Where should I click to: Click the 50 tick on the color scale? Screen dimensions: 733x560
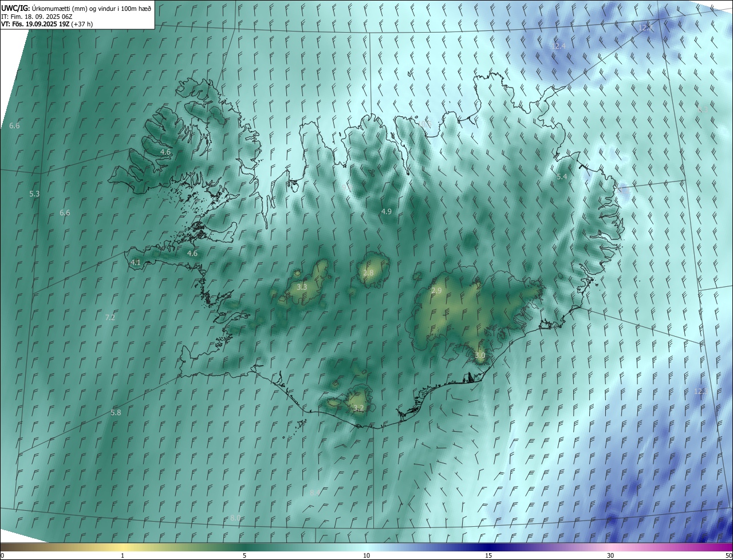[728, 555]
